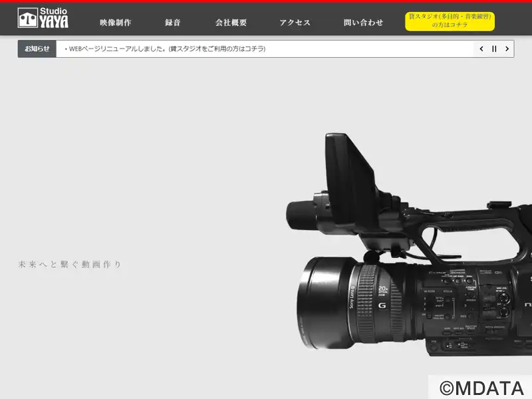
Task: Click the camera's front lens hood
Action: tap(324, 303)
